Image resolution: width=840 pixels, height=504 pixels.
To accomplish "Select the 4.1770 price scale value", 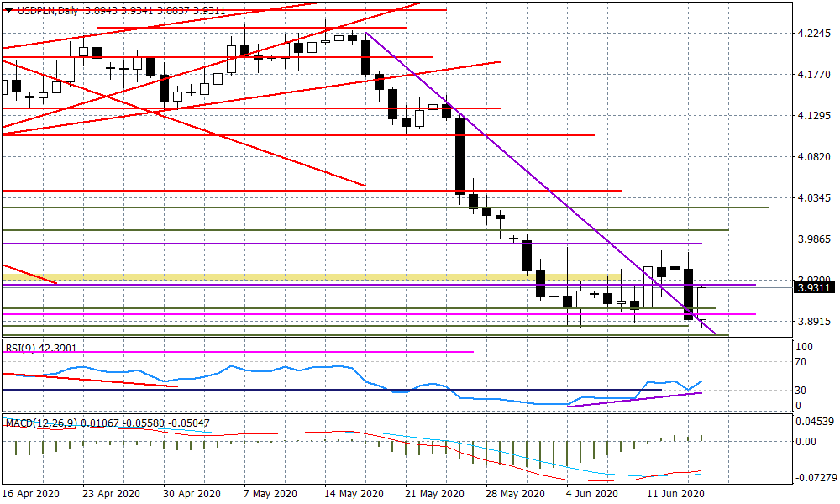I will coord(814,75).
